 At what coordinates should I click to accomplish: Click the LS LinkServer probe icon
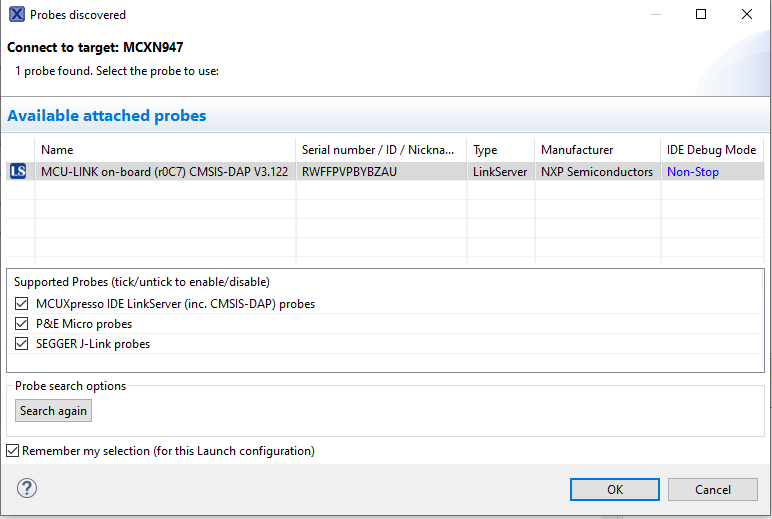[x=18, y=172]
